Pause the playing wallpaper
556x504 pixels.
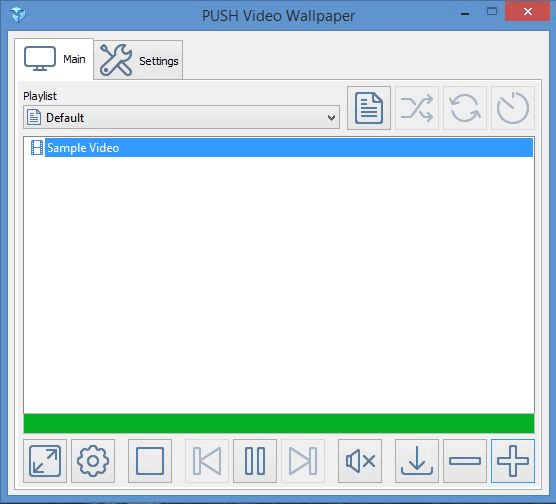[255, 461]
